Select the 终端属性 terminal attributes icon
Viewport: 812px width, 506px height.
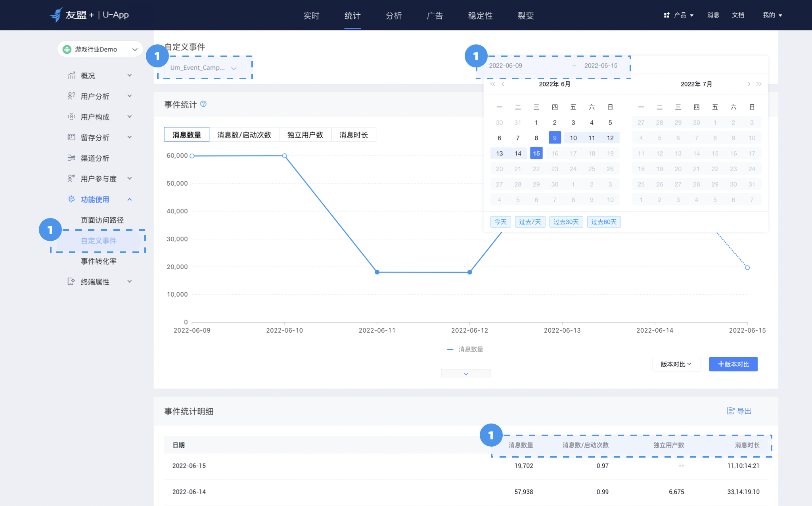(x=72, y=282)
